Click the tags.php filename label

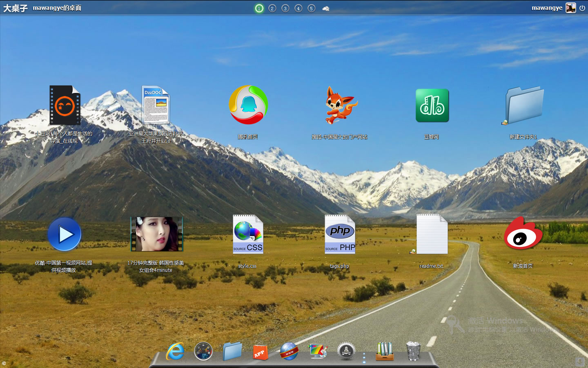(x=339, y=266)
